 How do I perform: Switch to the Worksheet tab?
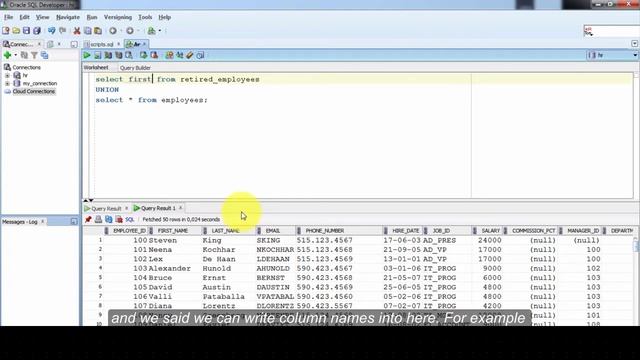(96, 67)
